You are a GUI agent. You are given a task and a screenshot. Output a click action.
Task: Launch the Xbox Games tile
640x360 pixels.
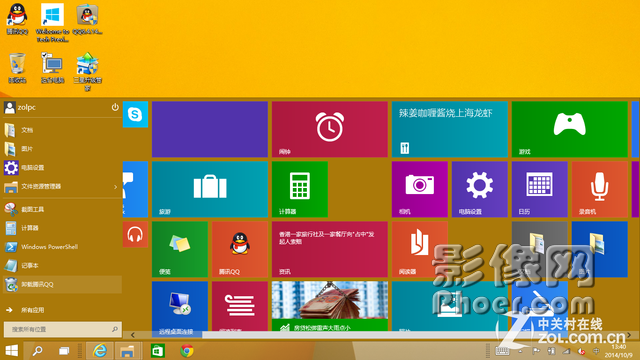click(x=569, y=129)
